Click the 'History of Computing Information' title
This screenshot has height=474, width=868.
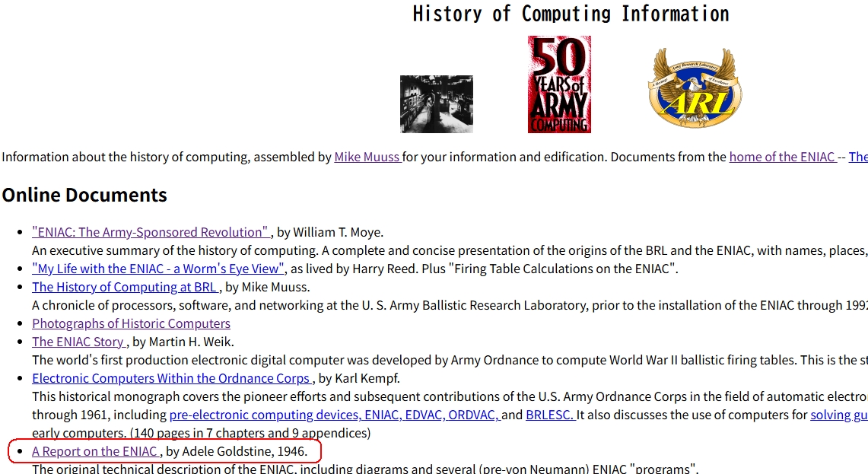pos(571,14)
